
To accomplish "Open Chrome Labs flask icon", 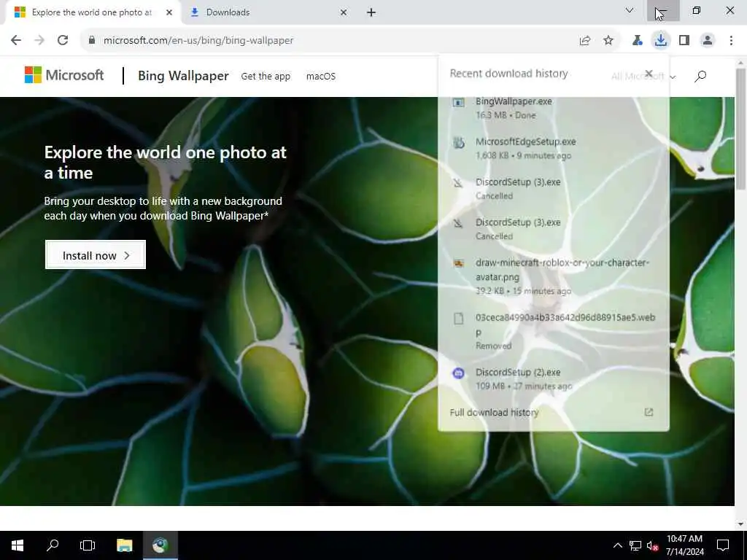I will (x=637, y=41).
